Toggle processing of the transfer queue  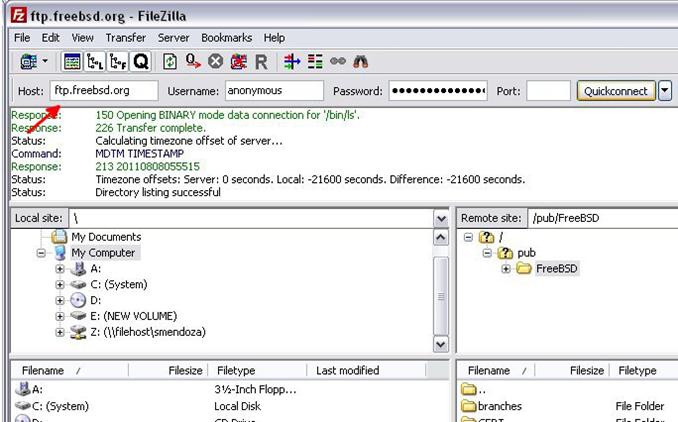[x=193, y=62]
